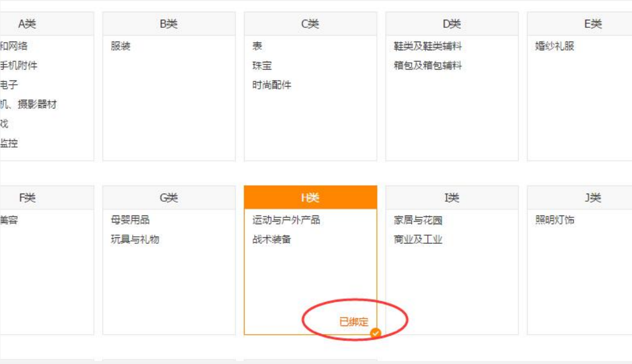Click 战术装备 in the H类 card
This screenshot has width=632, height=364.
272,240
